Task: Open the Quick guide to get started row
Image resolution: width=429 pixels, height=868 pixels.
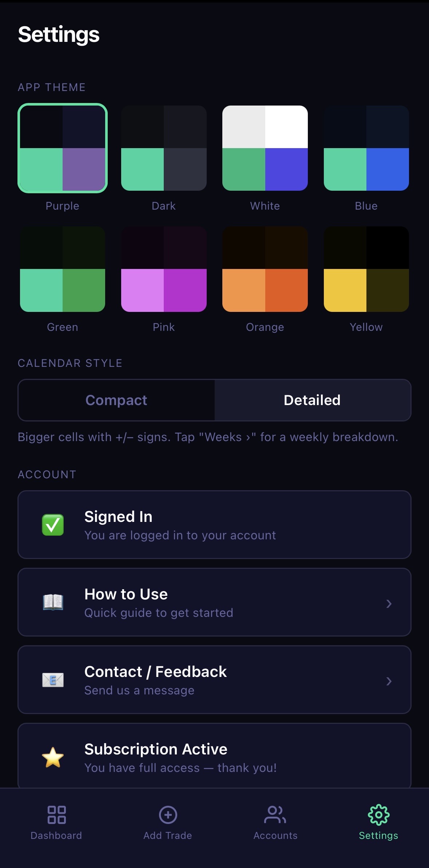Action: point(214,602)
